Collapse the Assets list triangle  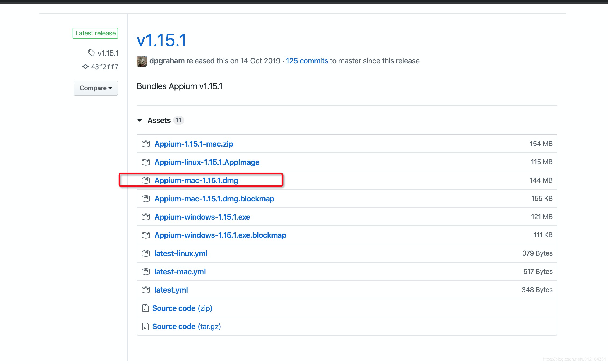tap(140, 120)
